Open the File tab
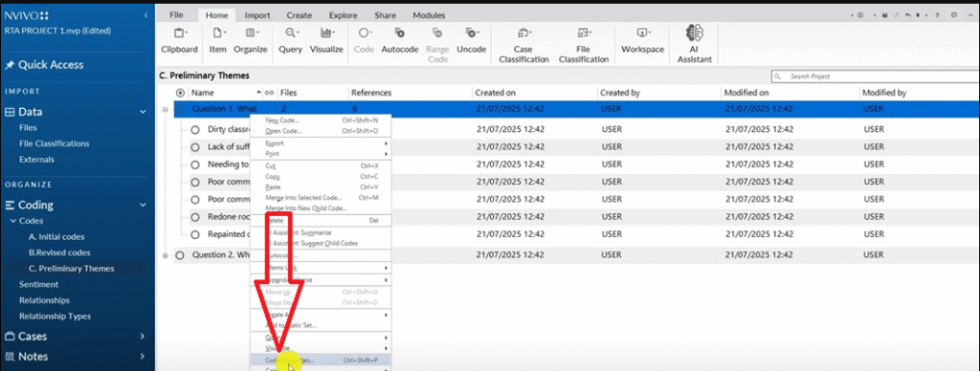The height and width of the screenshot is (371, 980). tap(176, 15)
